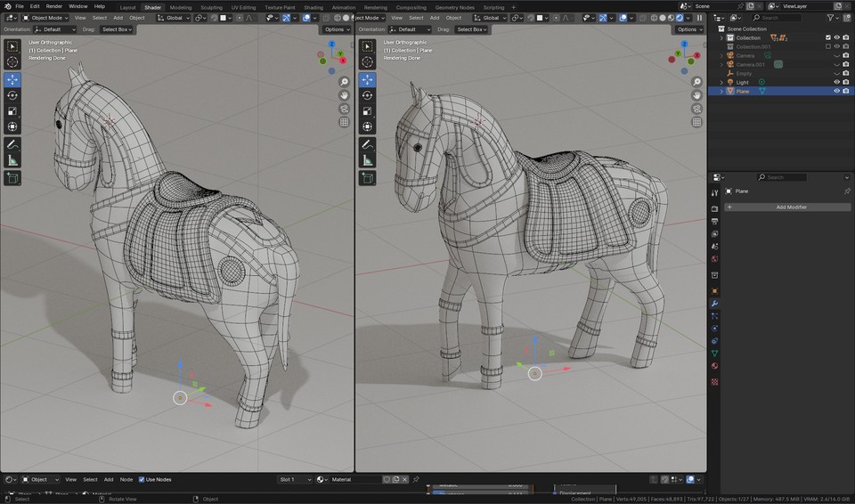Activate the Move tool in left viewport
This screenshot has width=855, height=504.
pyautogui.click(x=12, y=79)
